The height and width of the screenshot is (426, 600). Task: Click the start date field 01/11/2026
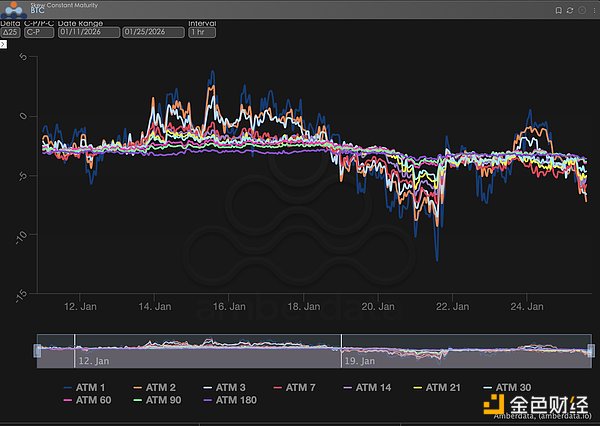coord(88,32)
